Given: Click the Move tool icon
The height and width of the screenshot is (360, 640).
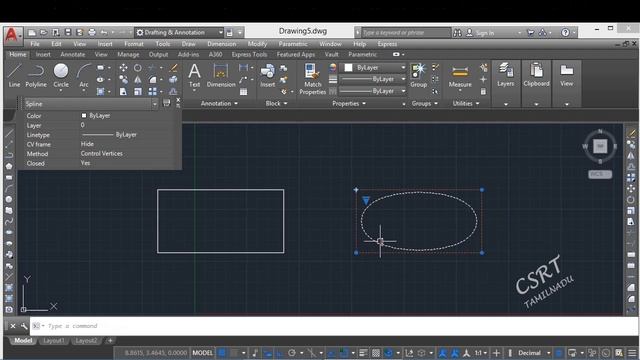Looking at the screenshot, I should tap(123, 68).
